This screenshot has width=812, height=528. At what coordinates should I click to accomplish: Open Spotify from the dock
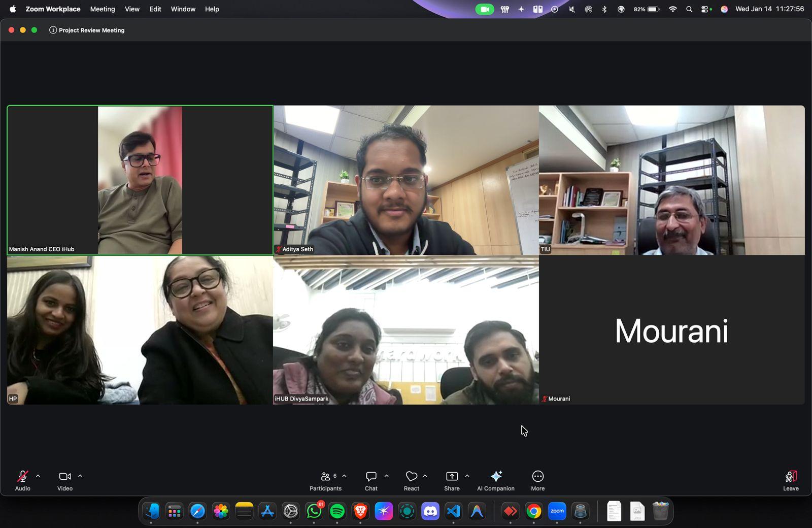[337, 511]
